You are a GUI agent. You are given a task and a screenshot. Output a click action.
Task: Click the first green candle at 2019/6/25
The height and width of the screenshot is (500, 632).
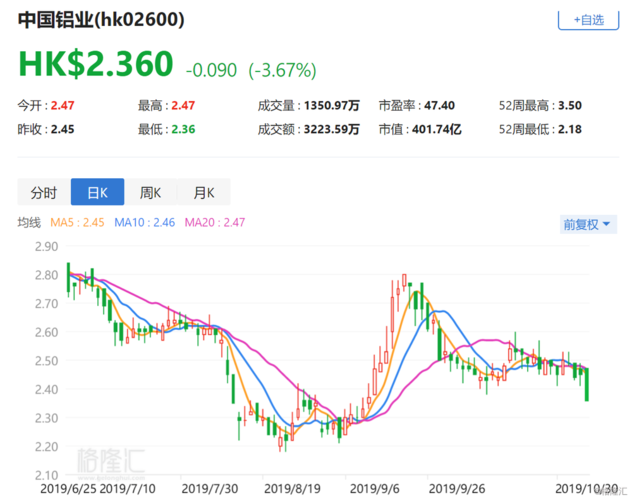(68, 278)
